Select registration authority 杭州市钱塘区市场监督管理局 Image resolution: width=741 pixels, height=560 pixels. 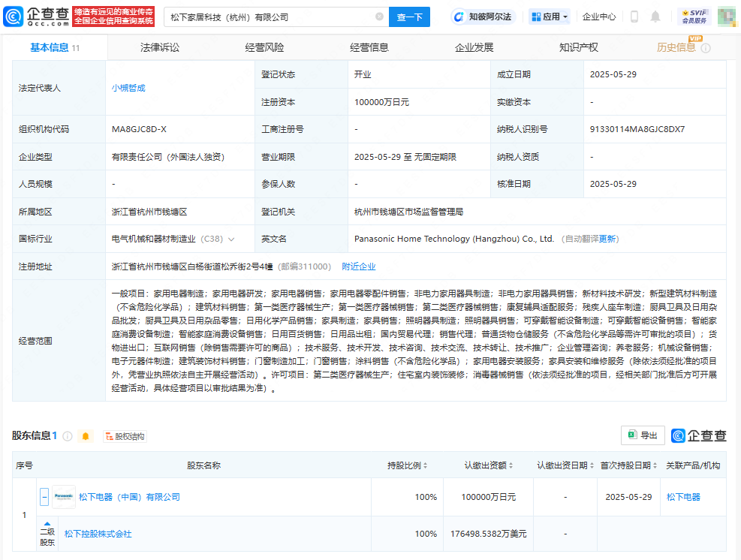point(408,212)
